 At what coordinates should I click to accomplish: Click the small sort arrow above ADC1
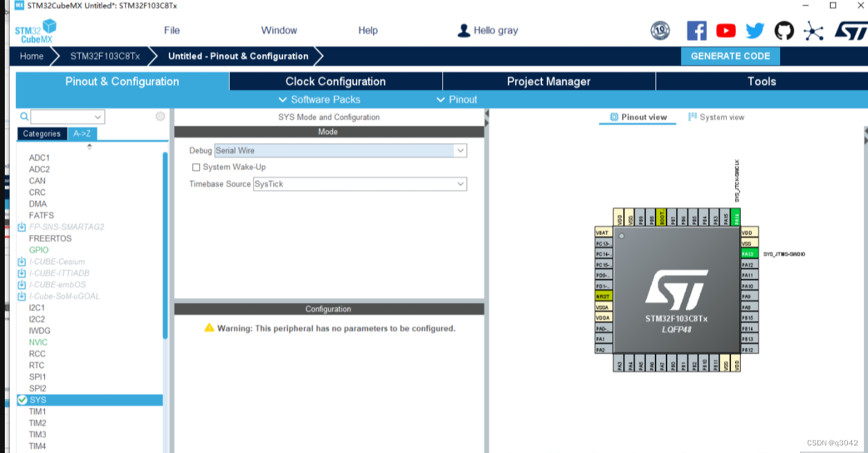point(89,146)
